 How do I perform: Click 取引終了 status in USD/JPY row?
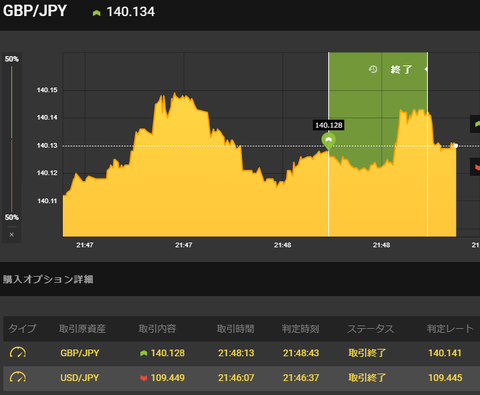tap(367, 378)
